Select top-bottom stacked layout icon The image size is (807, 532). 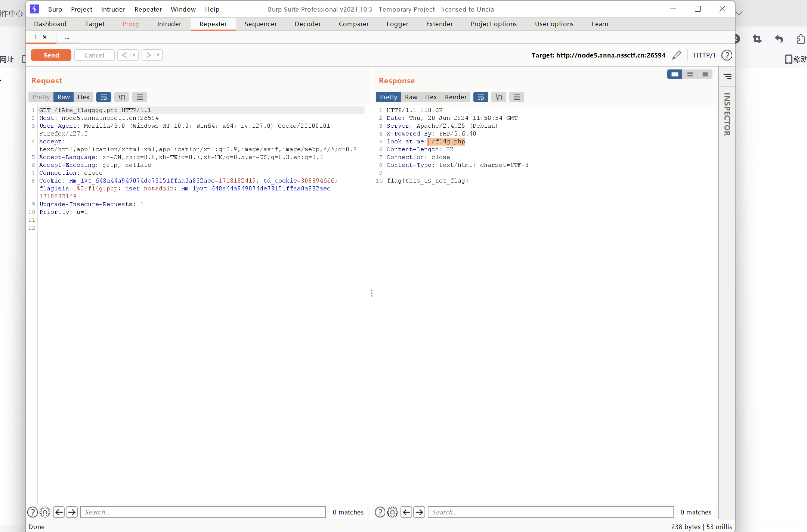coord(690,74)
